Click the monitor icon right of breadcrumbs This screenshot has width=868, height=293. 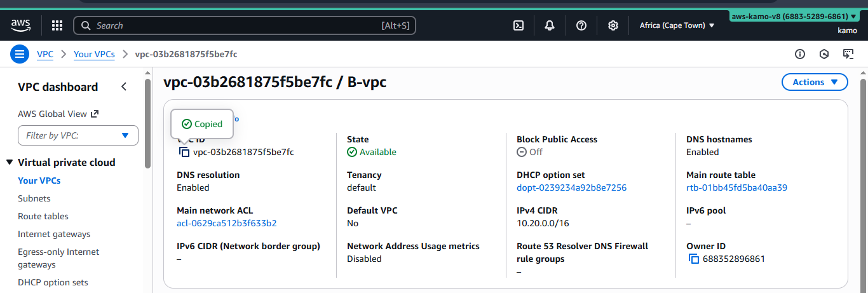(x=848, y=54)
